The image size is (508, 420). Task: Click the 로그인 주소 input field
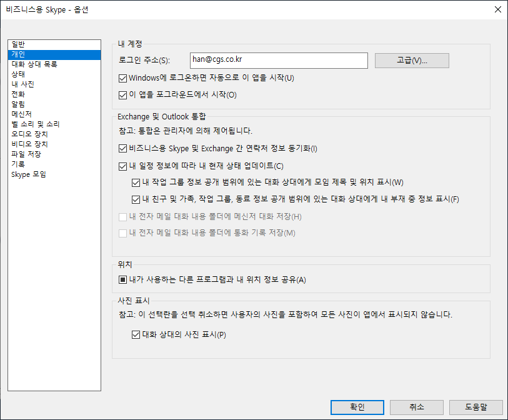279,61
